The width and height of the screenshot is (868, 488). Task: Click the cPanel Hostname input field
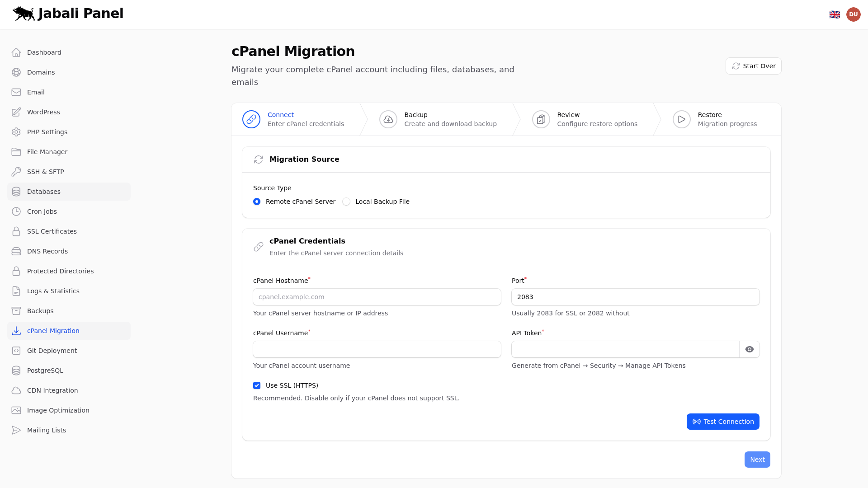point(377,297)
